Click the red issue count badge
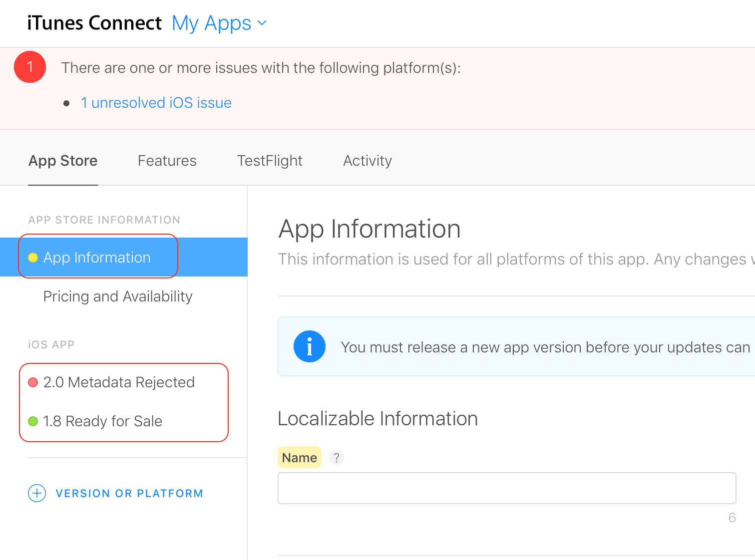This screenshot has width=755, height=560. [29, 67]
